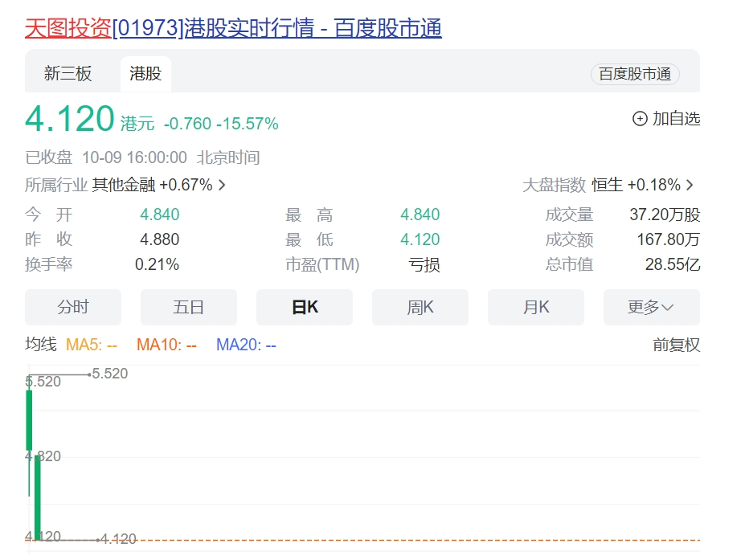Show the 分时 intraday chart

click(x=73, y=307)
